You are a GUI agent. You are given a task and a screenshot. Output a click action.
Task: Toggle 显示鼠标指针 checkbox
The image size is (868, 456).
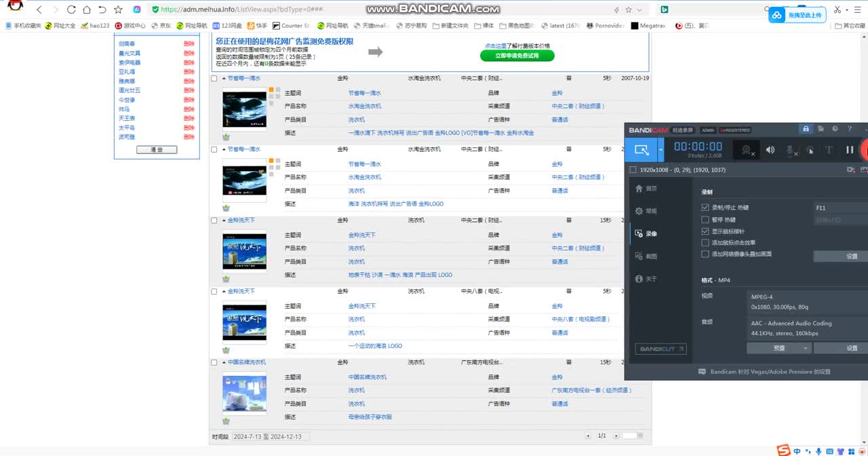(x=705, y=231)
